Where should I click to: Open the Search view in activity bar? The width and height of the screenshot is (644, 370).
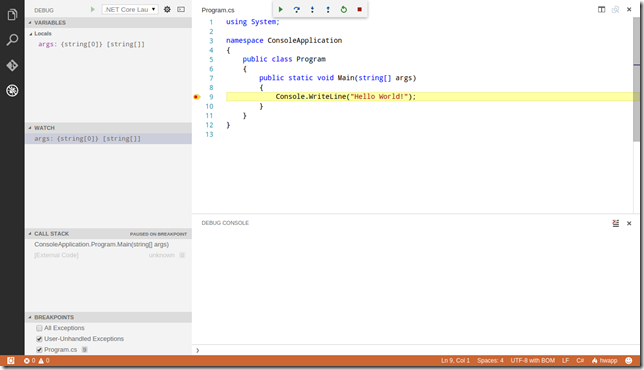[12, 40]
